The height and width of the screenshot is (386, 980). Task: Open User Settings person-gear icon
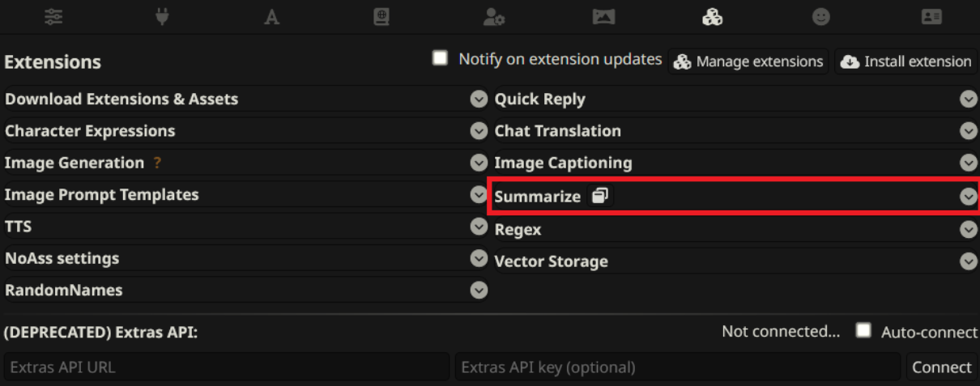[x=493, y=17]
